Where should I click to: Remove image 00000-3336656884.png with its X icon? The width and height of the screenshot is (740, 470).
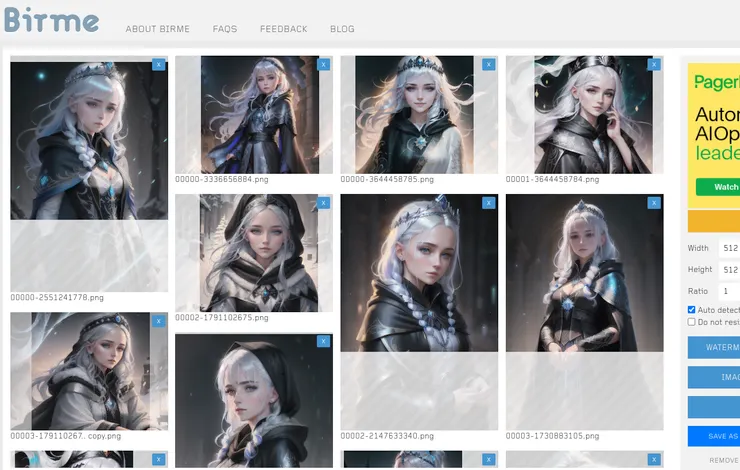coord(323,64)
